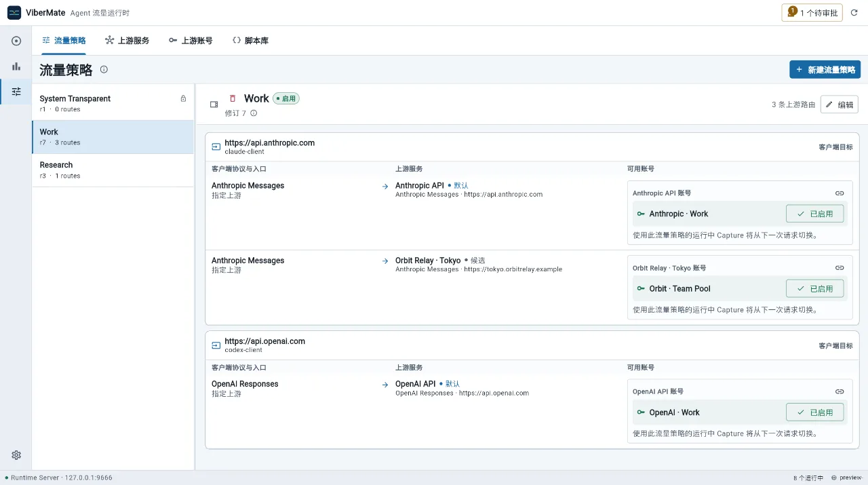Click the claude-client label

point(244,152)
